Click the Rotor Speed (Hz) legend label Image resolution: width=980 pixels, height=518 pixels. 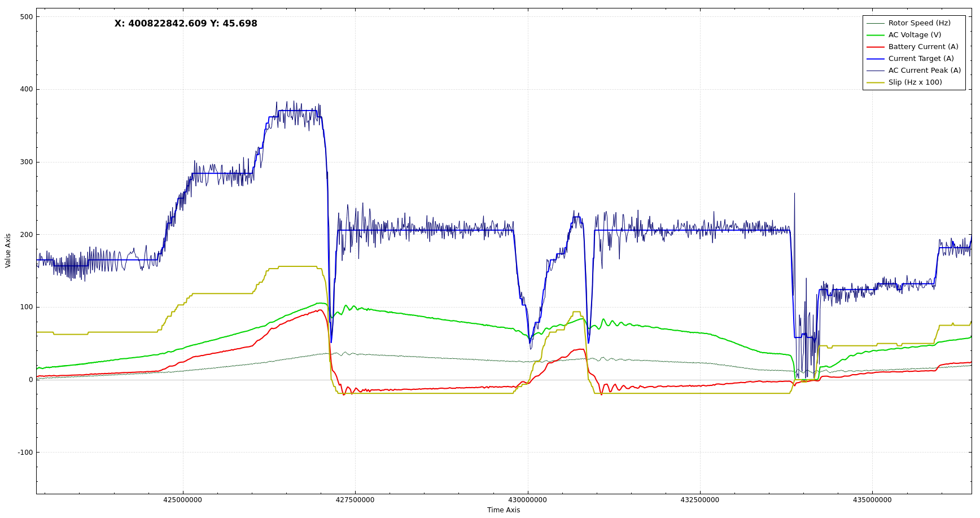pyautogui.click(x=919, y=23)
